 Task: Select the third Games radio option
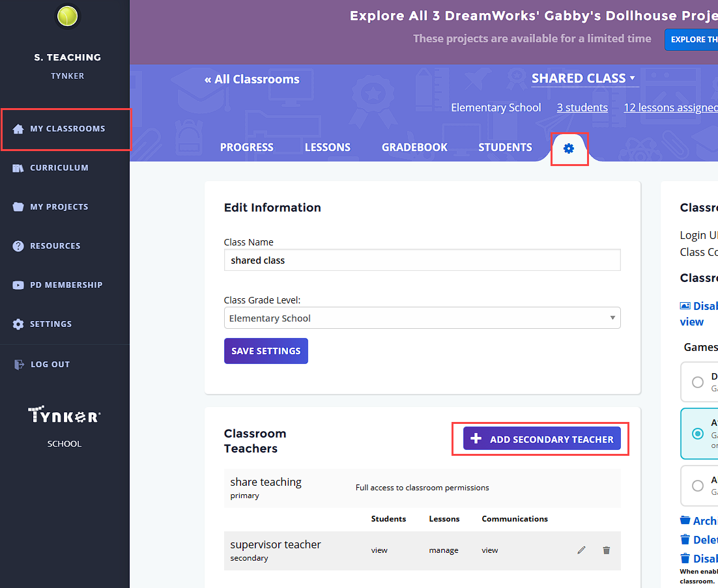coord(697,486)
